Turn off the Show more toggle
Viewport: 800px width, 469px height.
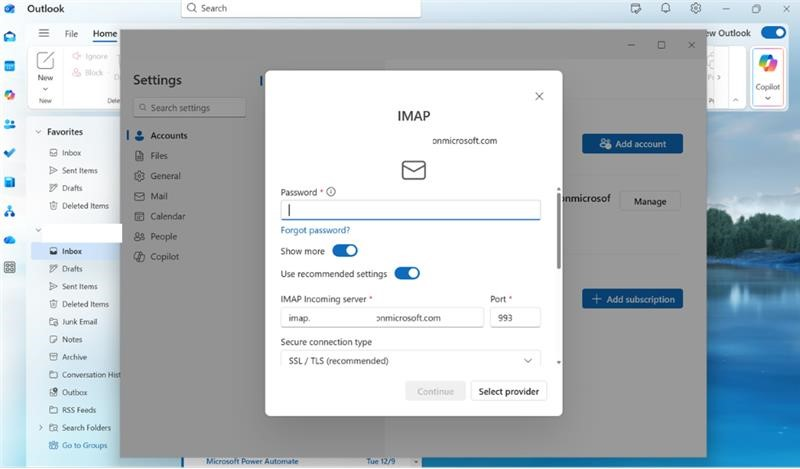345,251
